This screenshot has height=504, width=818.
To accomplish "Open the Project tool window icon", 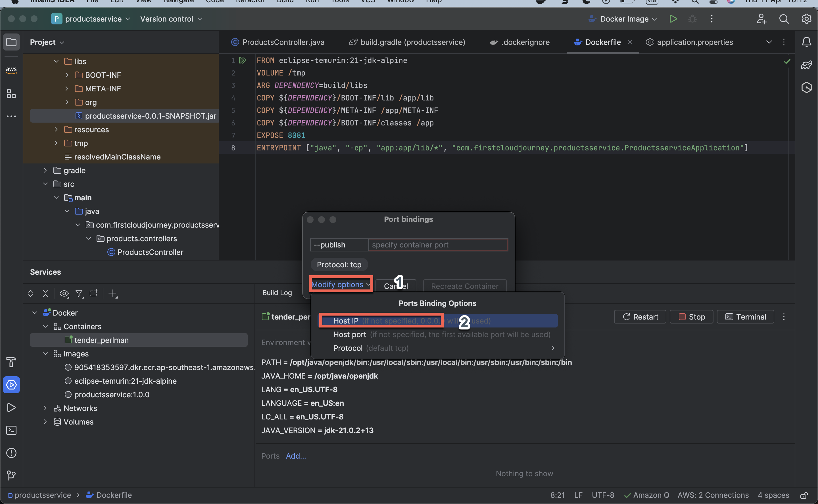I will [x=11, y=42].
